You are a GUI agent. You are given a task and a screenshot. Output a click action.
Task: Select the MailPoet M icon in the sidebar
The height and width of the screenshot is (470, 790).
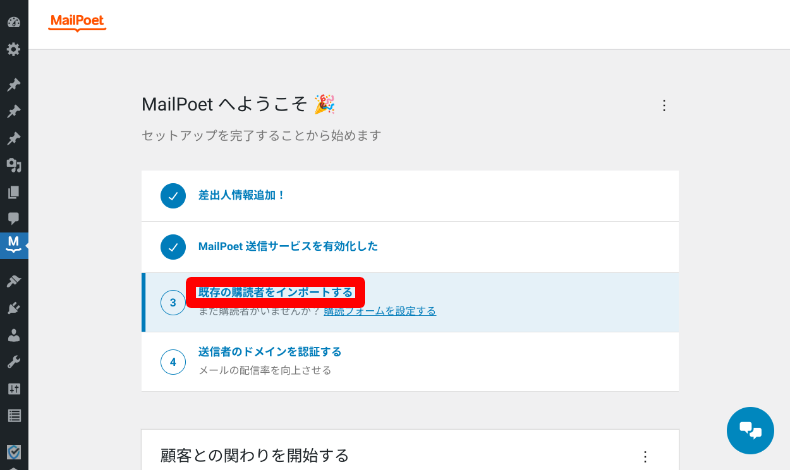14,245
